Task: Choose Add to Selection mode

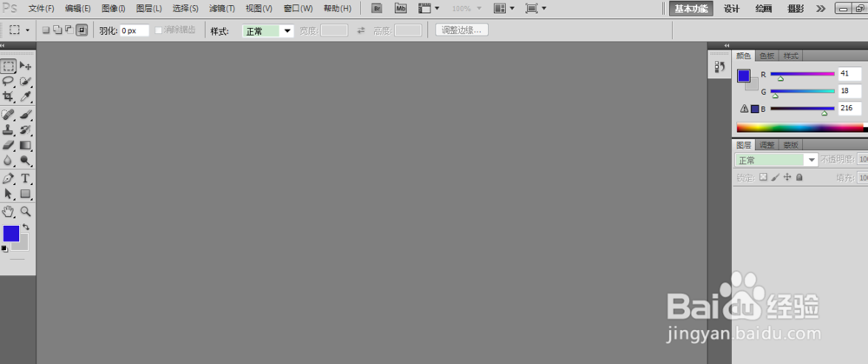Action: 57,30
